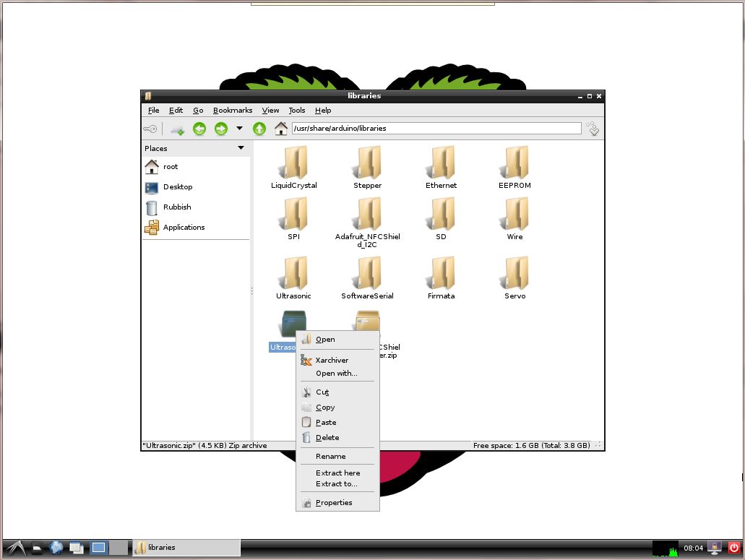Select the SPI folder
The image size is (745, 560).
tap(293, 218)
